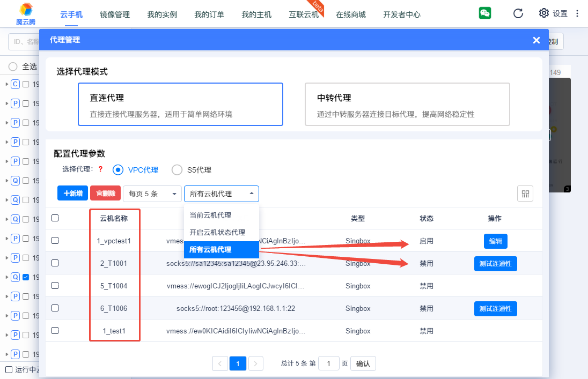Click the 魔云腾 logo icon
This screenshot has width=588, height=379.
pos(26,10)
